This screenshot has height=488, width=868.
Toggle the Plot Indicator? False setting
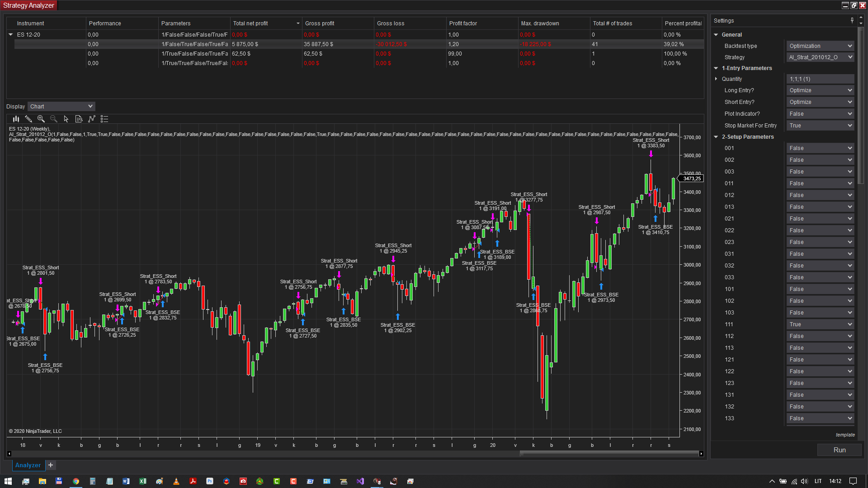point(820,114)
